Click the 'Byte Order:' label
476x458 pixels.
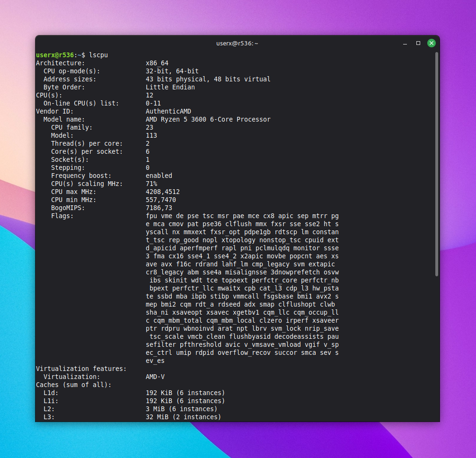pyautogui.click(x=64, y=87)
